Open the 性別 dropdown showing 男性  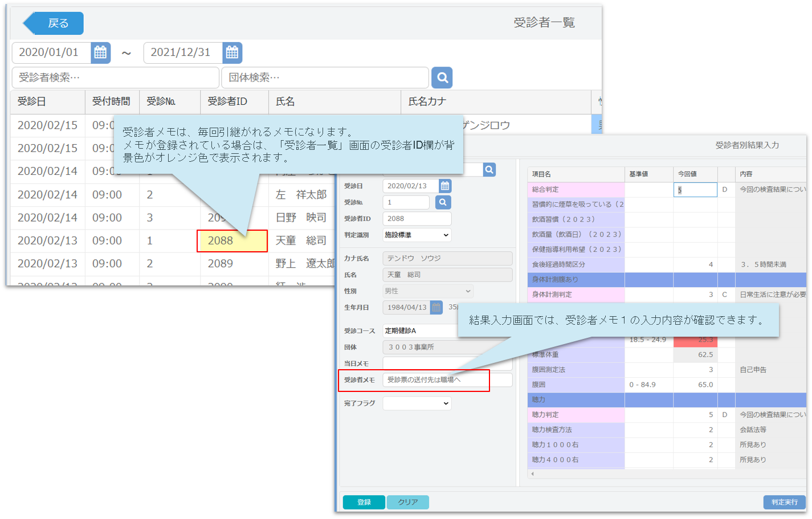(x=428, y=291)
